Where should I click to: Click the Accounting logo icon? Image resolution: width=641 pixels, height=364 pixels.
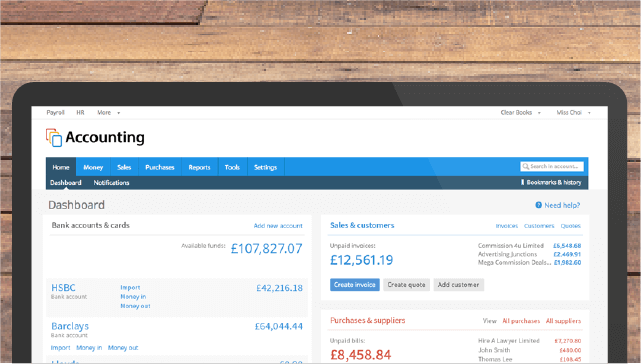[x=54, y=137]
